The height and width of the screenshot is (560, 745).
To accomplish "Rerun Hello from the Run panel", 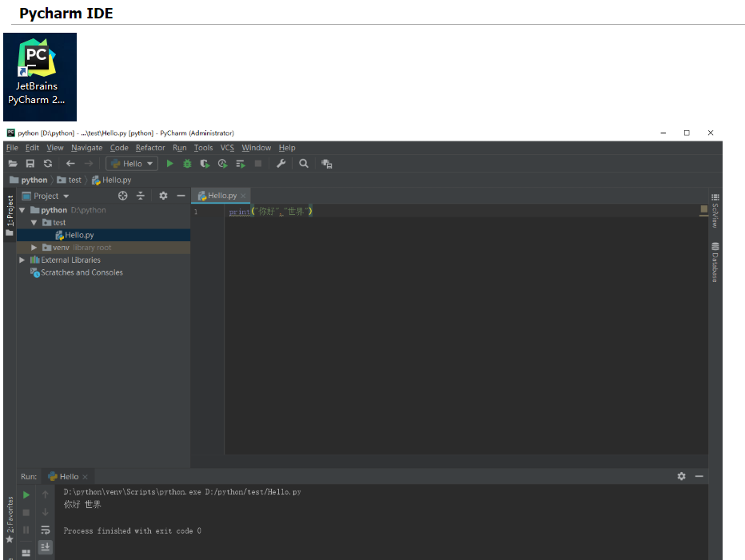I will click(x=26, y=495).
